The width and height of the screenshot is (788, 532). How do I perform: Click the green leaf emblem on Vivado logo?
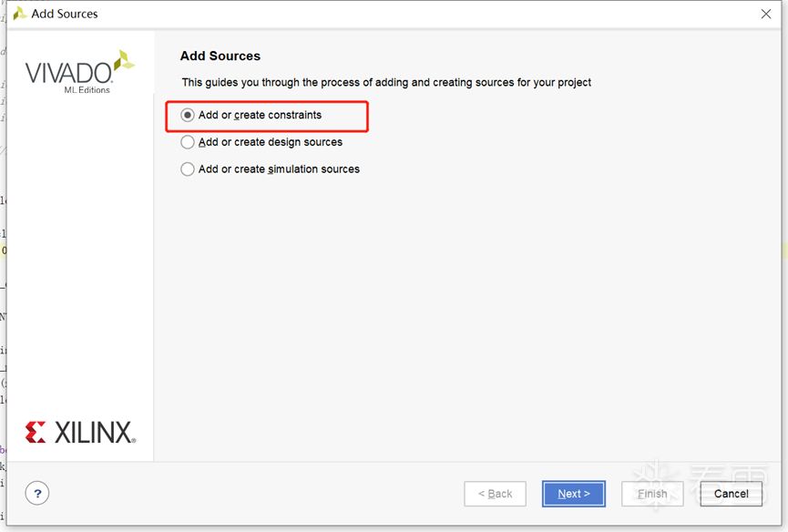click(x=123, y=62)
